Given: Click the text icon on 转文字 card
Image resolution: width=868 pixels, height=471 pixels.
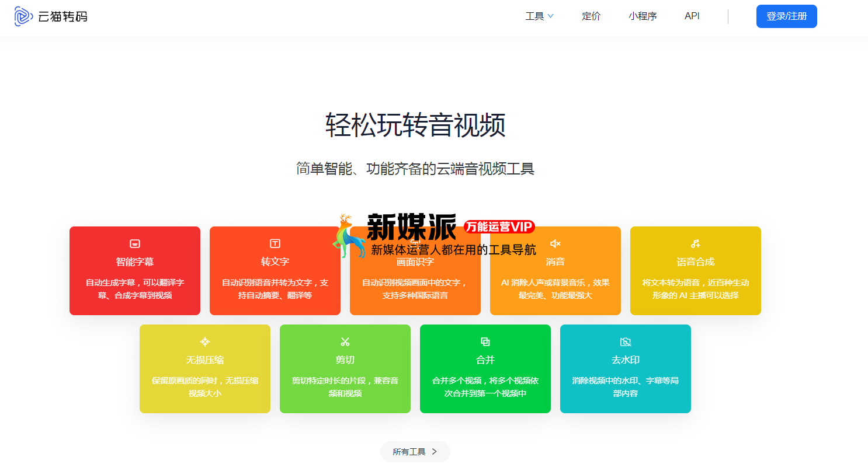Looking at the screenshot, I should point(275,243).
